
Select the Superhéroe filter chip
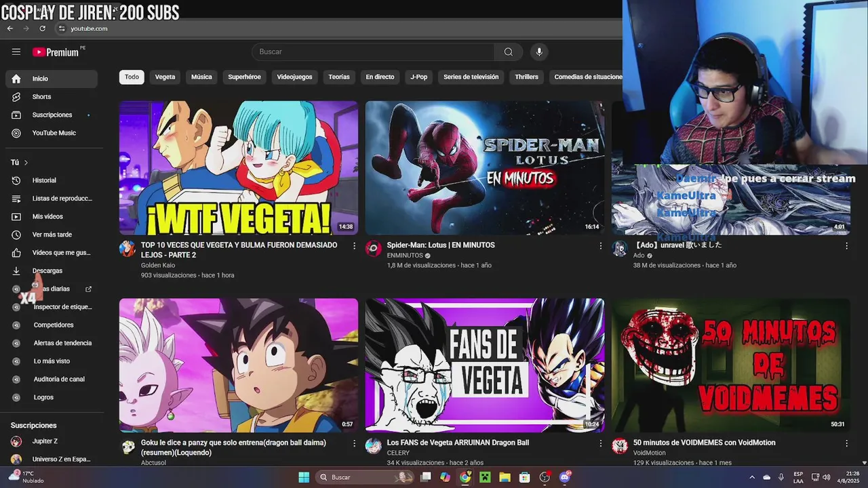point(244,77)
